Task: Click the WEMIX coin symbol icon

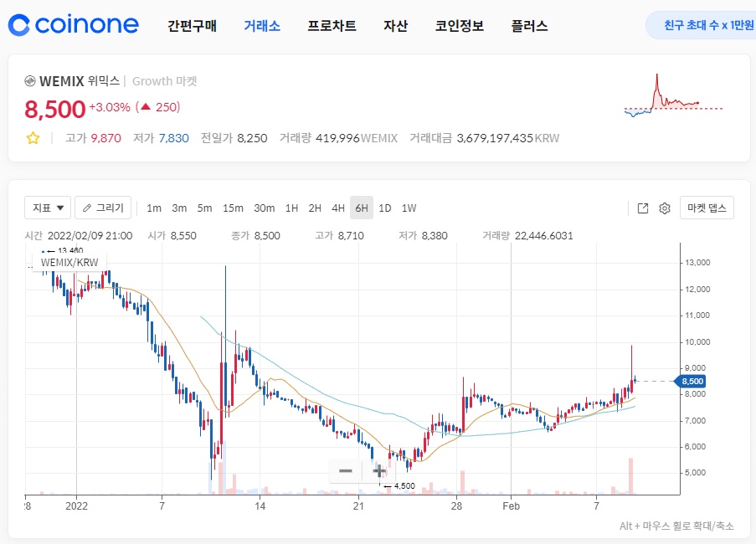Action: click(30, 81)
